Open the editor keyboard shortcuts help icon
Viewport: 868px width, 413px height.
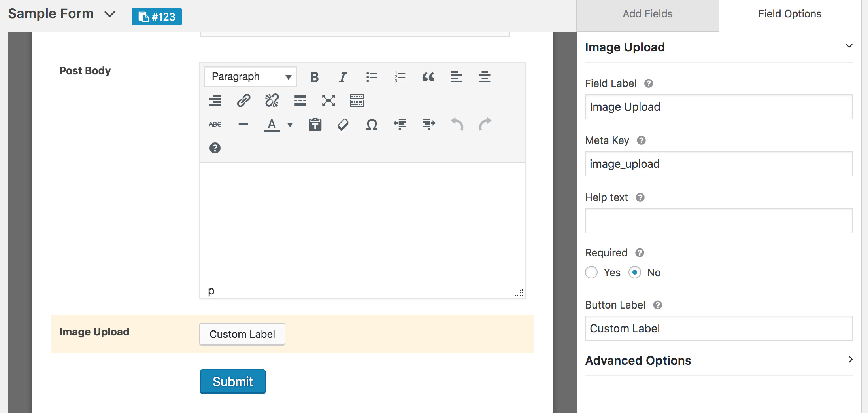pyautogui.click(x=215, y=148)
